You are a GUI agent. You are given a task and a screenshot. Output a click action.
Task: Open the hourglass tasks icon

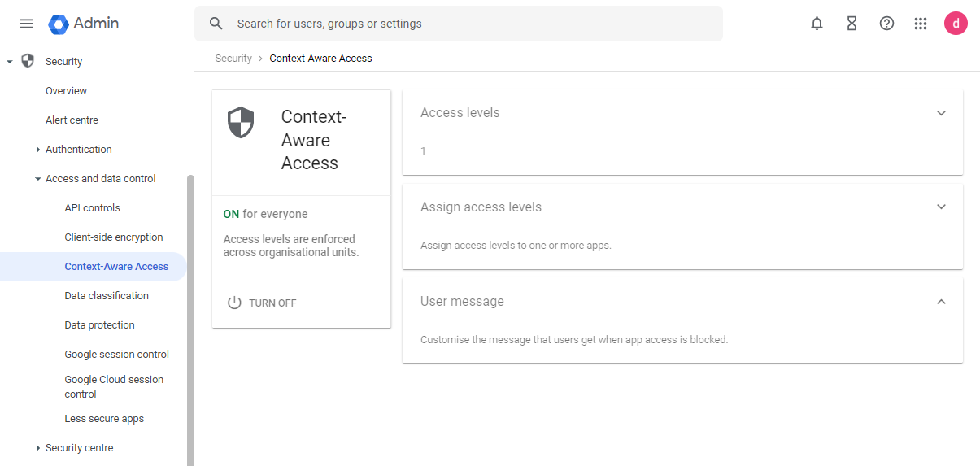tap(852, 24)
